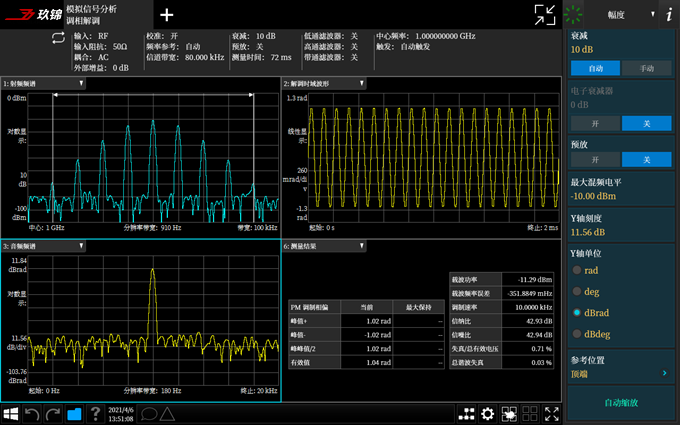
Task: Toggle fullscreen with the expand arrows icon
Action: click(x=551, y=414)
